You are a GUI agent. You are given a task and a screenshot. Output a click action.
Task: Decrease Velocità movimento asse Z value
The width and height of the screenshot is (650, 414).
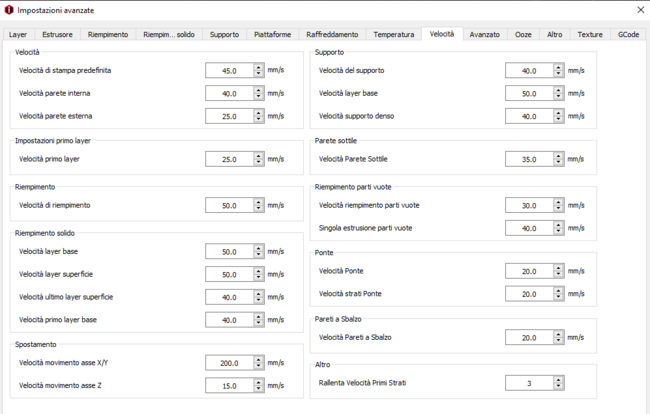point(259,389)
